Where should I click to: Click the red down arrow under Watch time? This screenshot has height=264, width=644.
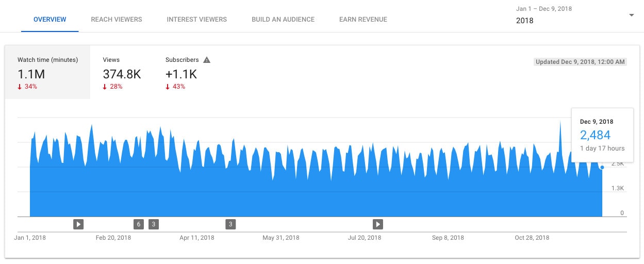20,87
